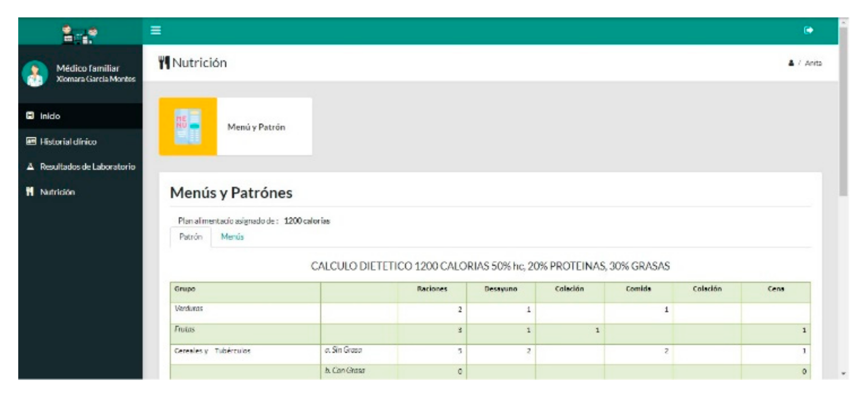Click the hamburger menu toggle icon
Viewport: 868px width, 399px height.
click(x=155, y=30)
